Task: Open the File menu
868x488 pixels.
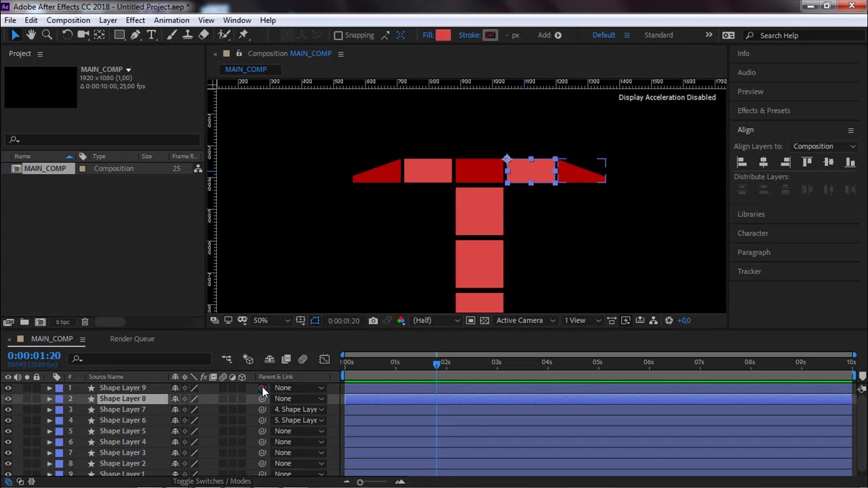Action: 10,20
